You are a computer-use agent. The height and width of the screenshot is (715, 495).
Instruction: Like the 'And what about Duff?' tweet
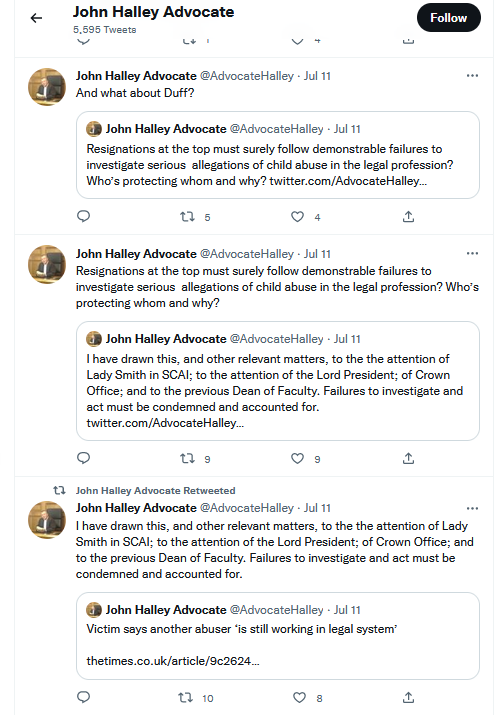point(298,217)
